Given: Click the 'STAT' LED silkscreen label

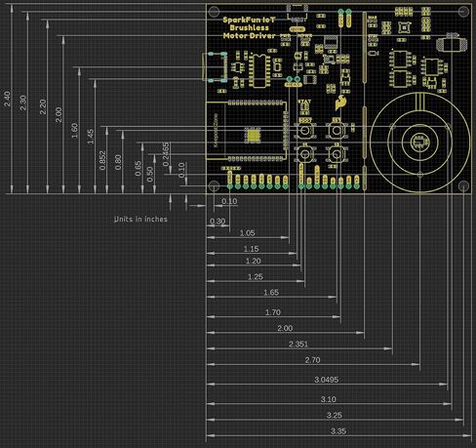Looking at the screenshot, I should coord(304,102).
